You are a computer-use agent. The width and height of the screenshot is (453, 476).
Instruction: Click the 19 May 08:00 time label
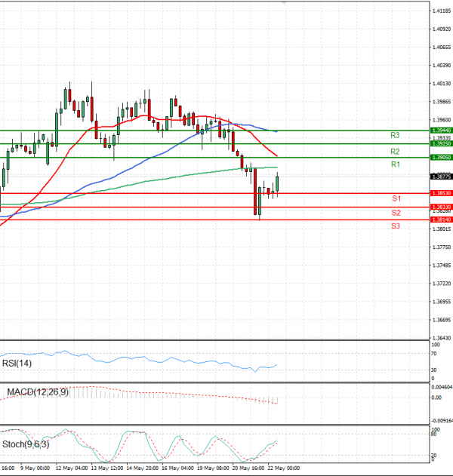click(213, 468)
